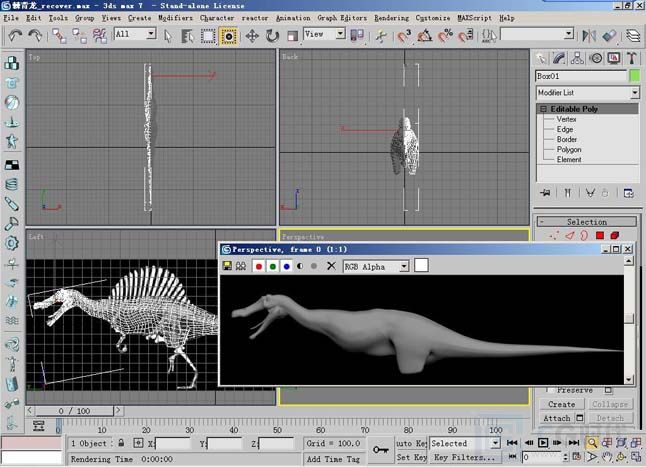
Task: Select the Edge sub-object level
Action: tap(565, 129)
